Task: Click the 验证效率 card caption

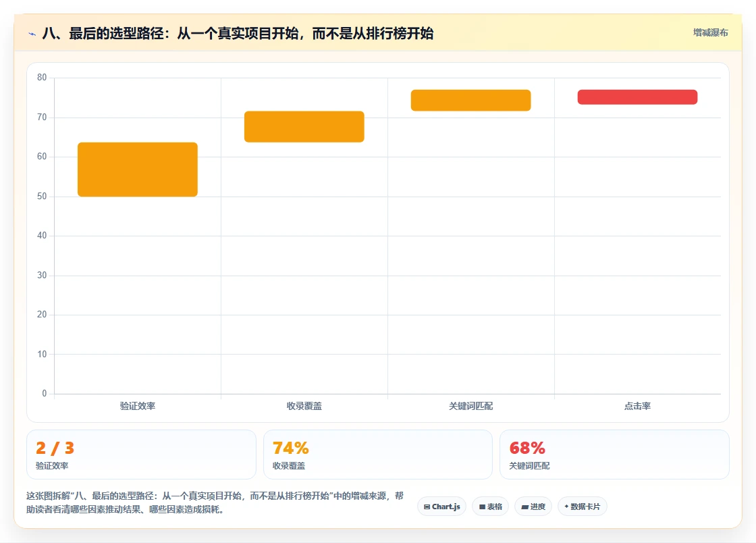Action: coord(52,466)
